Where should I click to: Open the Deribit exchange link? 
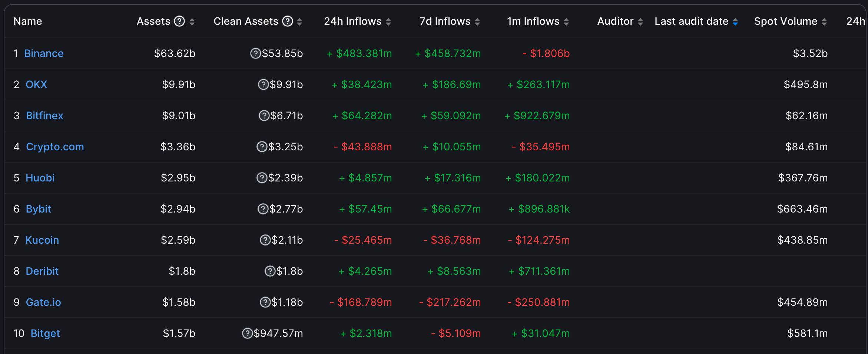pos(42,271)
